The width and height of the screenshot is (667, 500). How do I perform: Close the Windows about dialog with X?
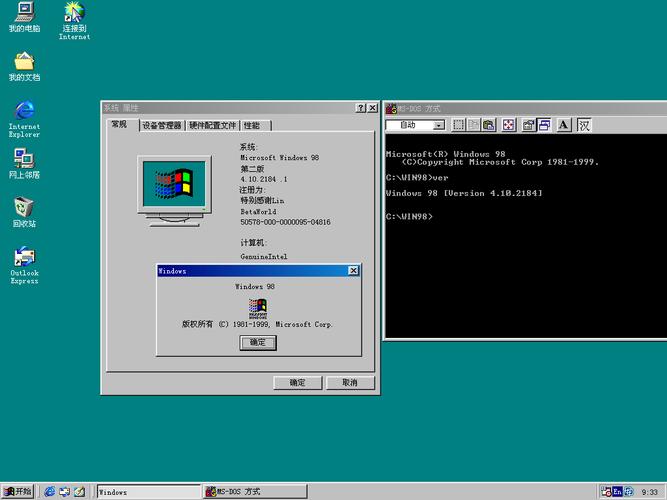coord(353,271)
